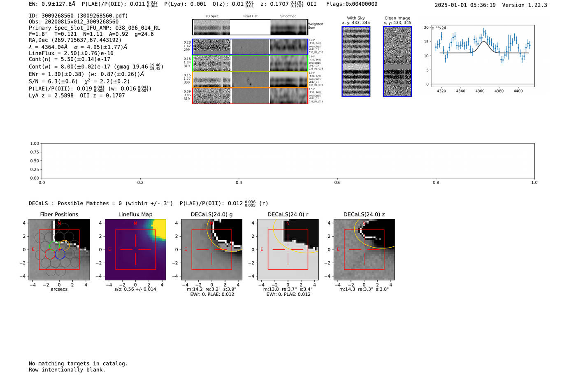Select the orange fiber circle in Fiber Positions
The width and height of the screenshot is (576, 392).
tap(65, 246)
